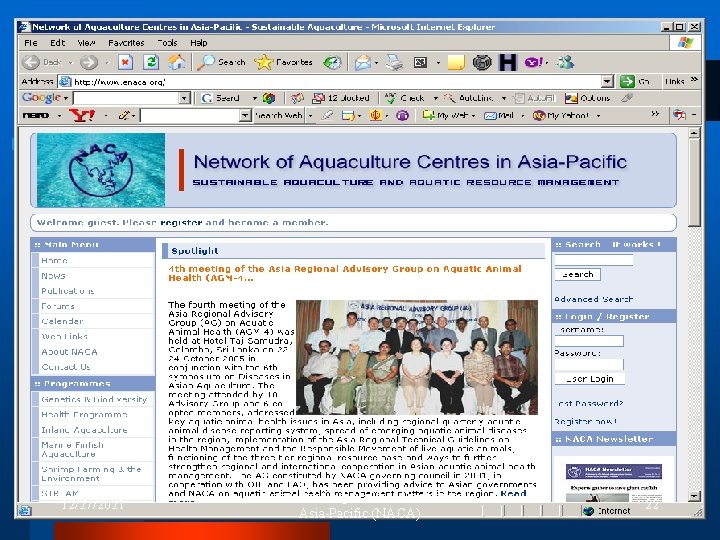
Task: Click the site search text field
Action: coord(594,260)
